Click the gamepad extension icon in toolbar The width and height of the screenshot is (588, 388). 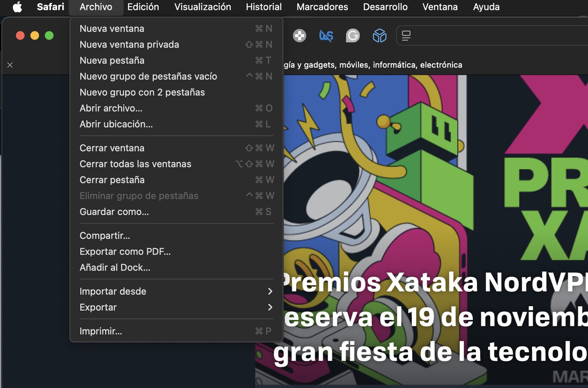tap(300, 36)
